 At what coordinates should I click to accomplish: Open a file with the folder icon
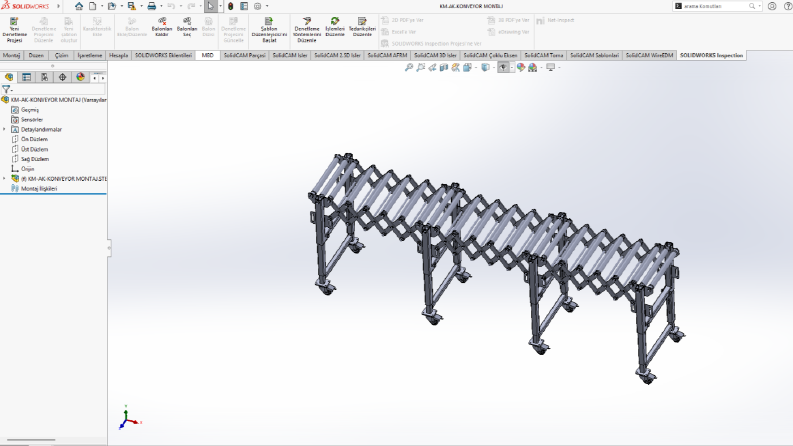pyautogui.click(x=112, y=6)
